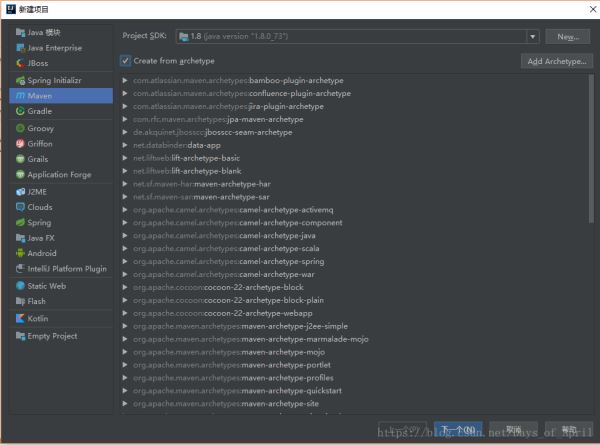Select camel-archetype-war row
This screenshot has width=600, height=445.
pos(354,274)
